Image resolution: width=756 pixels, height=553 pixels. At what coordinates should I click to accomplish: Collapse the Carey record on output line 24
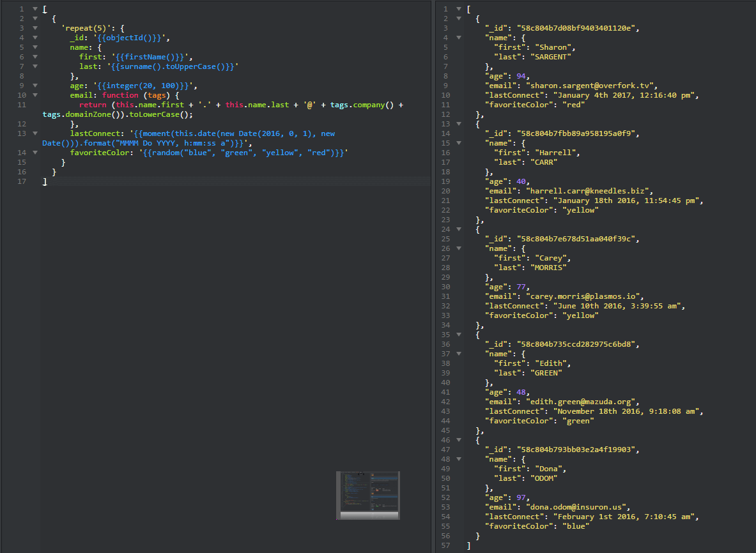[458, 229]
